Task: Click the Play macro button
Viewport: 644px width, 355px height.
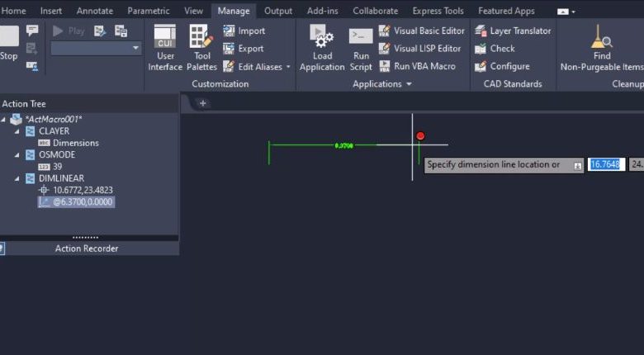Action: click(69, 31)
